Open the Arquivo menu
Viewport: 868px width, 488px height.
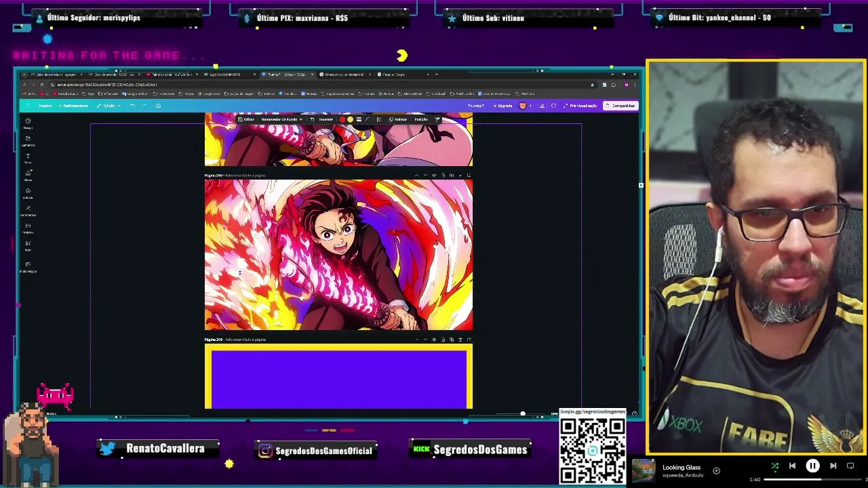pos(45,106)
